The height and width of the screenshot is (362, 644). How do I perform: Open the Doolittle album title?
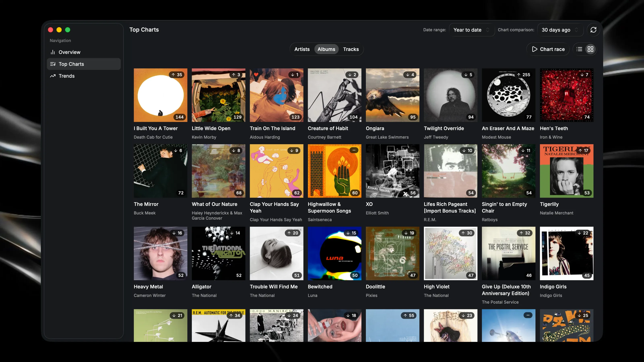point(375,287)
